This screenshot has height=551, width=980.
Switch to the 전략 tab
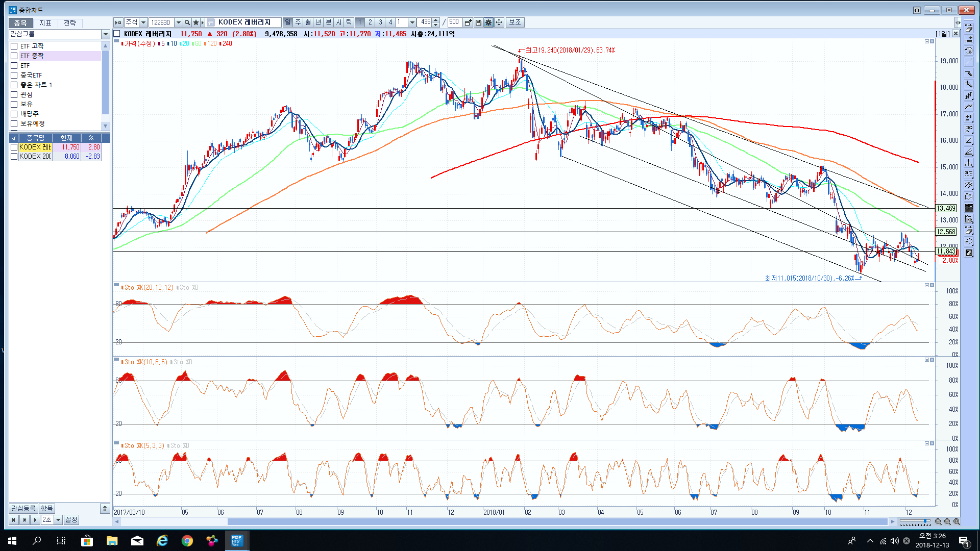tap(70, 23)
